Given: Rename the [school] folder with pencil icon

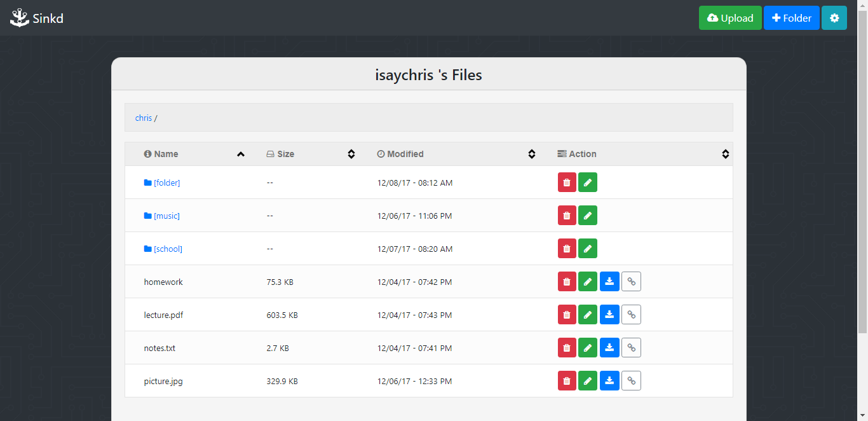Looking at the screenshot, I should click(x=588, y=249).
